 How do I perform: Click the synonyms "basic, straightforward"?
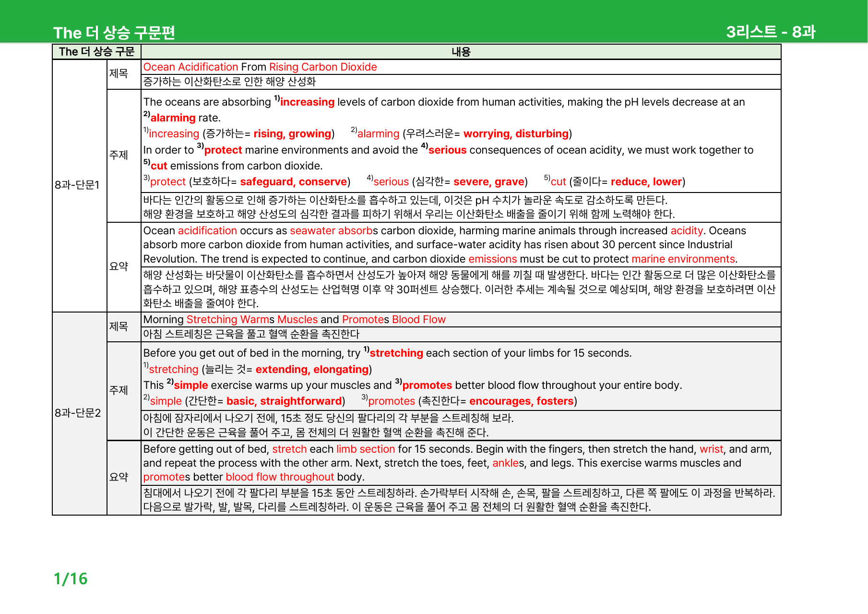284,401
